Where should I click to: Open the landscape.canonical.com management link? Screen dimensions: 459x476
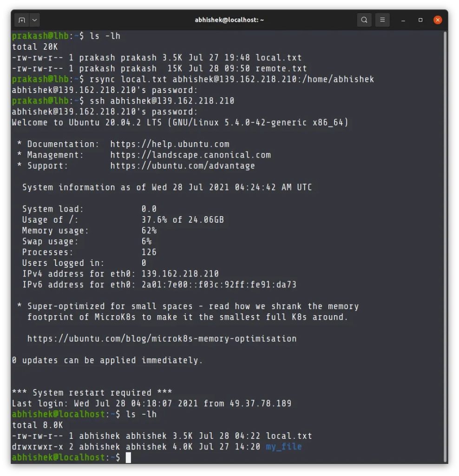(x=190, y=155)
